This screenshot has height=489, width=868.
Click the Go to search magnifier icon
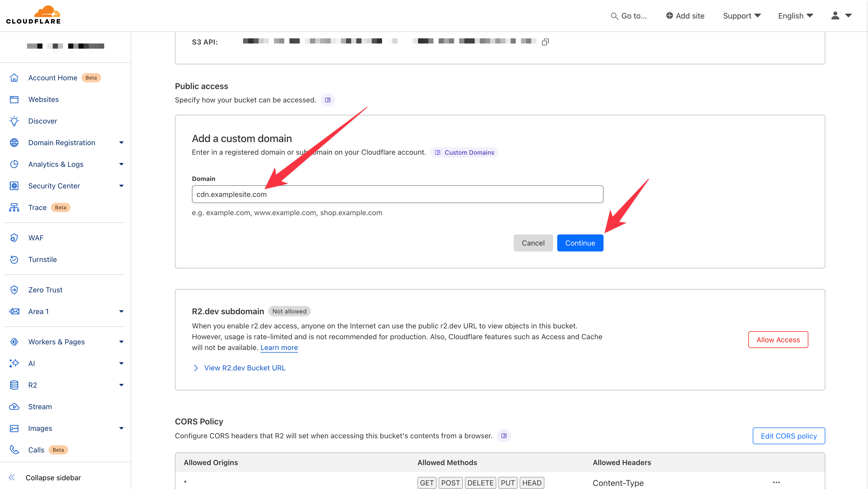point(614,16)
